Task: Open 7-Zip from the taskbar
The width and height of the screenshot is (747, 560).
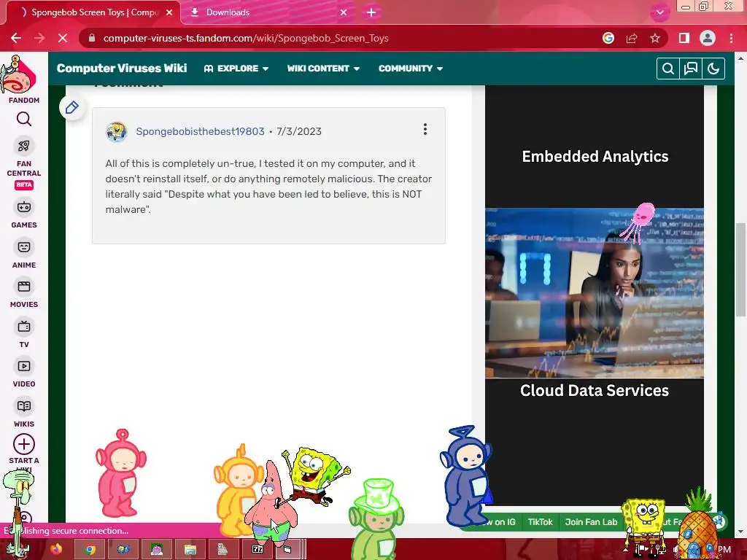Action: click(x=258, y=549)
